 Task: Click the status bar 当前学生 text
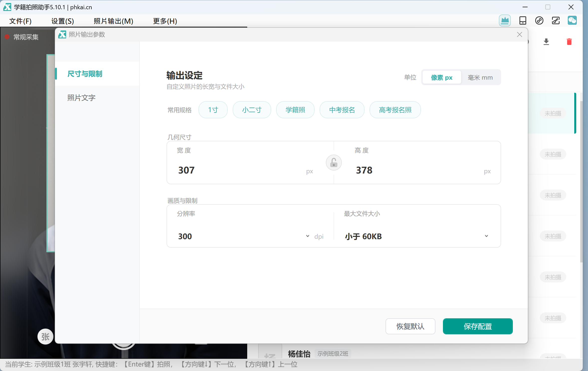(151, 364)
